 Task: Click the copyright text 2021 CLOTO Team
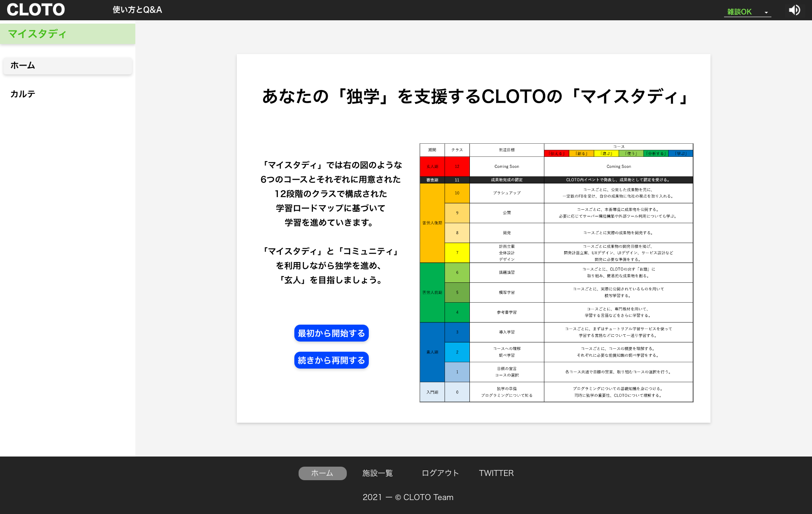pyautogui.click(x=408, y=497)
